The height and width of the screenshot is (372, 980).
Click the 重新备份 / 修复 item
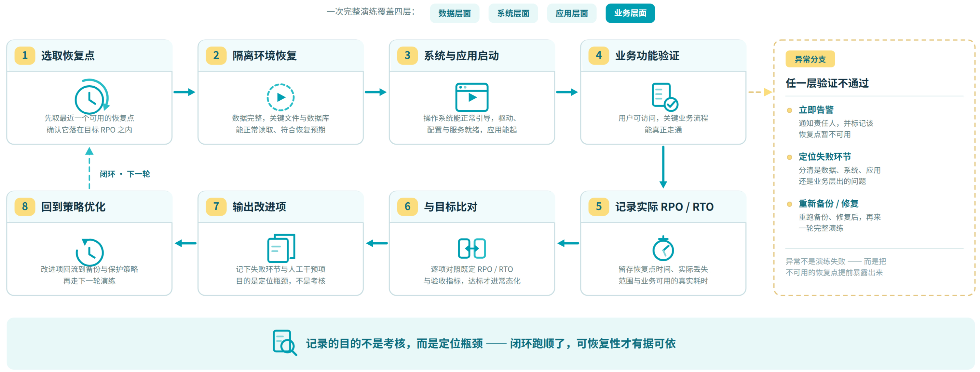[x=828, y=204]
